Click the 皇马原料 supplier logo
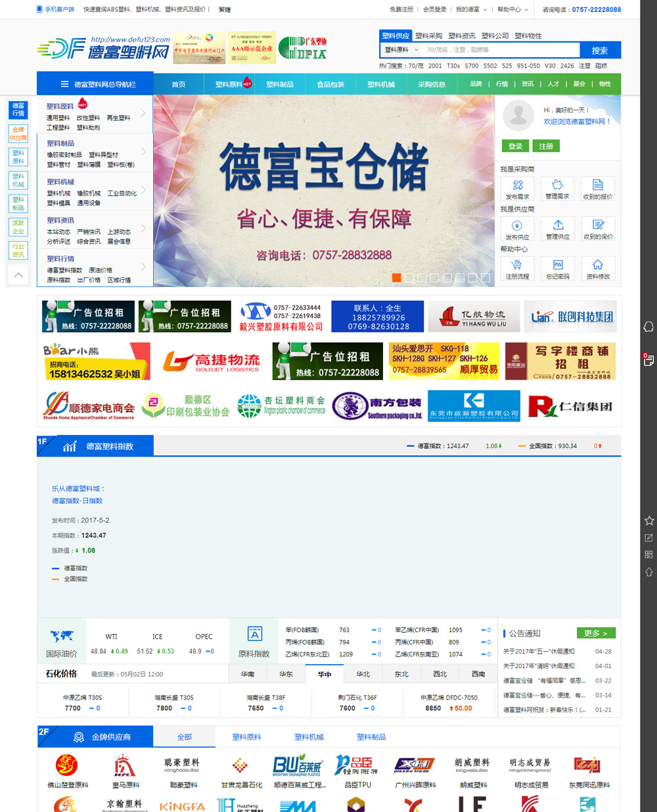The image size is (657, 812). tap(125, 765)
